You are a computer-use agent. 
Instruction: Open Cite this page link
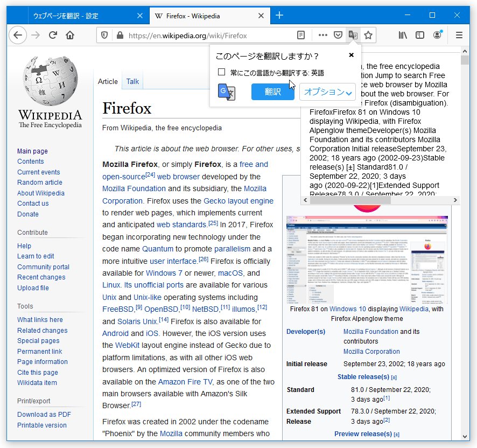[x=38, y=373]
